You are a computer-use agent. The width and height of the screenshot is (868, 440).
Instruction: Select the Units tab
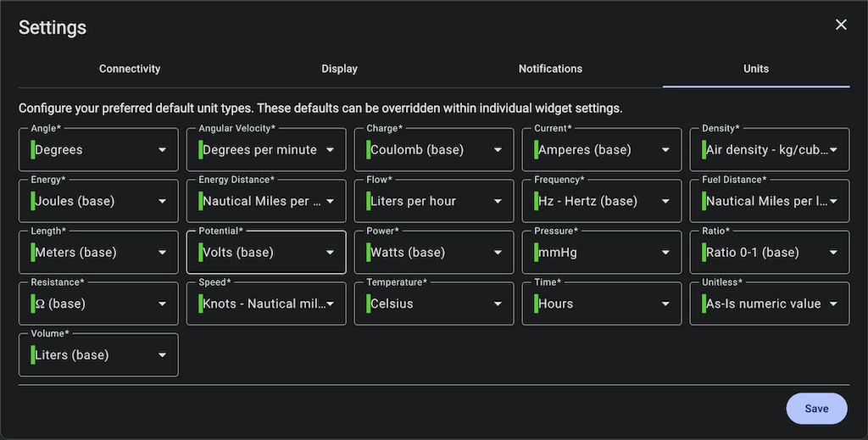756,69
